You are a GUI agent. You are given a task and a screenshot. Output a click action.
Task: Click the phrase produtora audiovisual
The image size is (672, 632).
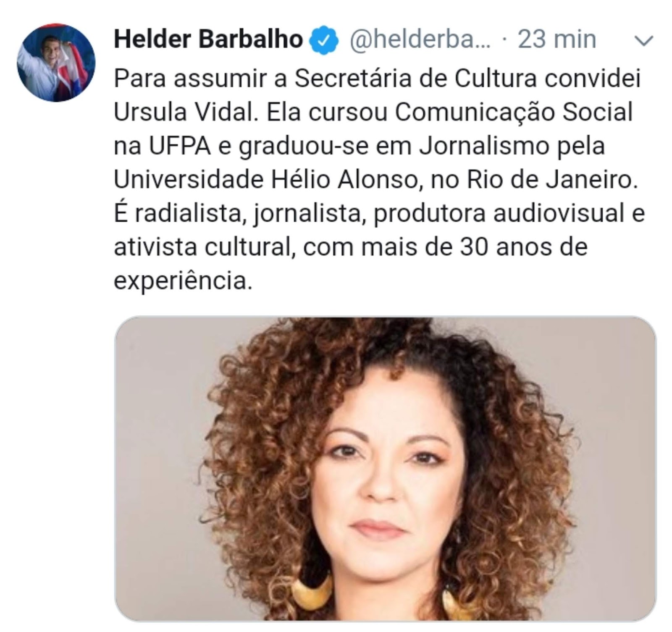[x=499, y=214]
